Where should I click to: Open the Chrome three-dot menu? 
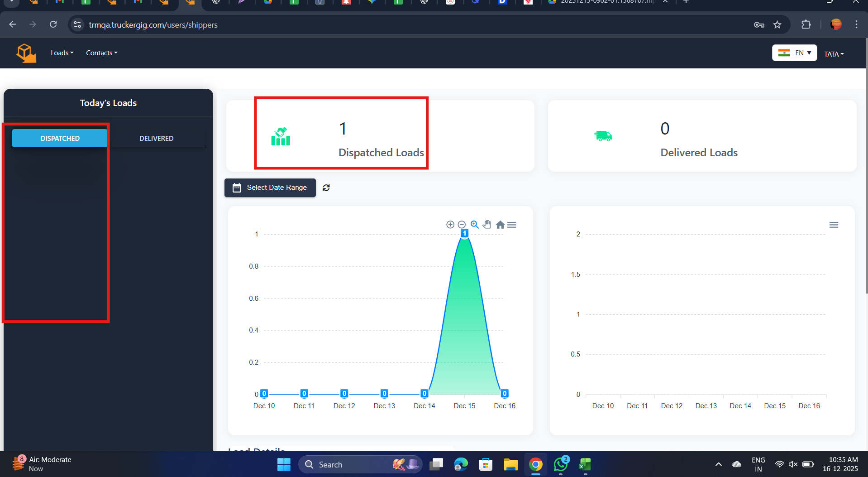pos(856,24)
